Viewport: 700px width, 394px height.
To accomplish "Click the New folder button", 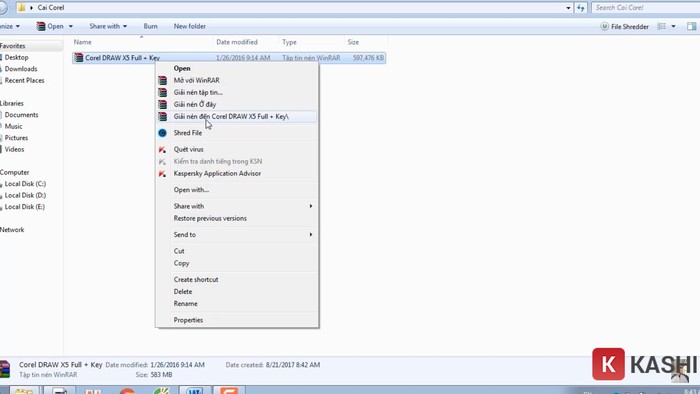I will pos(190,26).
